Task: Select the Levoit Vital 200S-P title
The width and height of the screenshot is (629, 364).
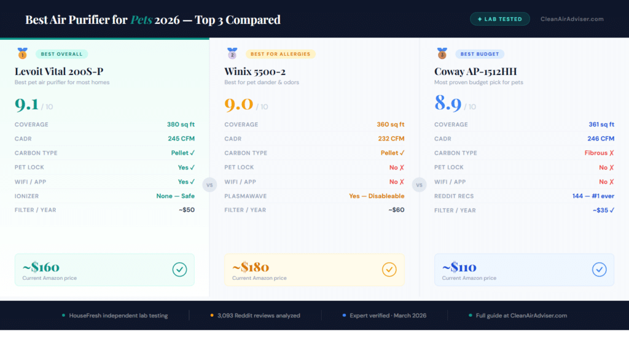Action: (x=59, y=71)
